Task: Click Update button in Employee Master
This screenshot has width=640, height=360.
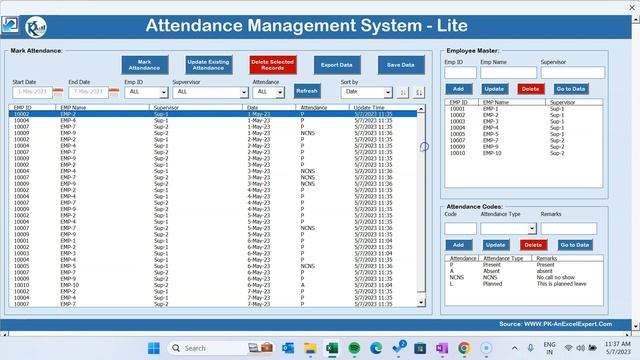Action: coord(495,89)
